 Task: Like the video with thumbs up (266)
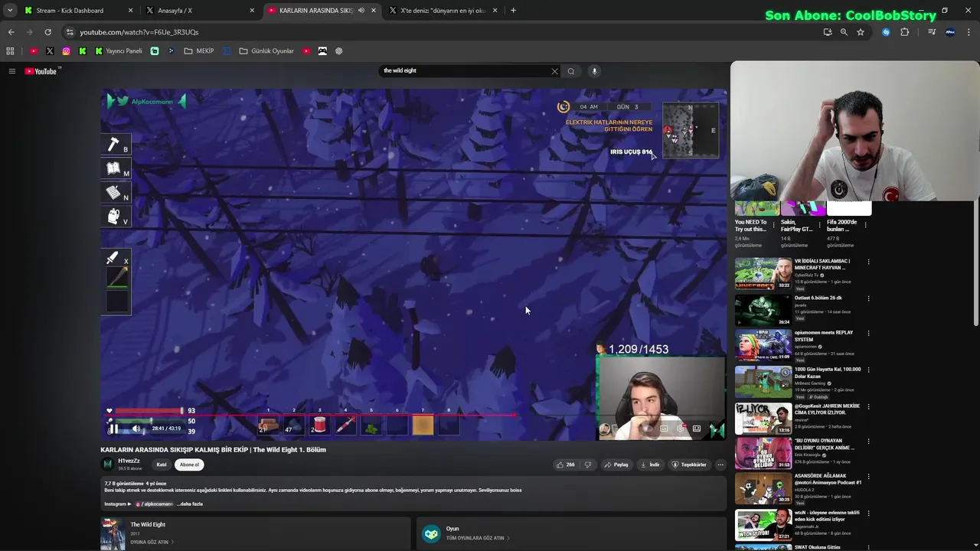(566, 465)
